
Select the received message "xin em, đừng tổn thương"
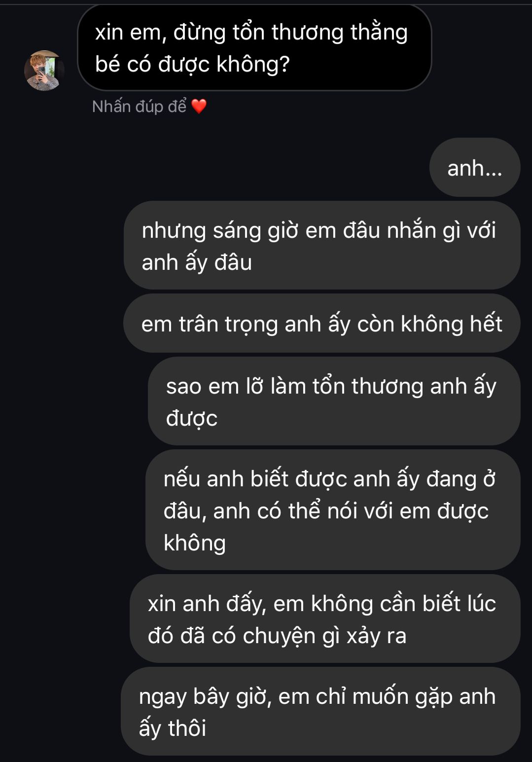click(x=254, y=47)
